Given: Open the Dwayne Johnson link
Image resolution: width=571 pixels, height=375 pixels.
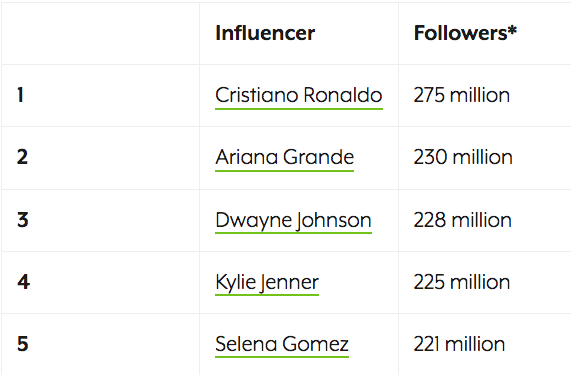Looking at the screenshot, I should 294,220.
